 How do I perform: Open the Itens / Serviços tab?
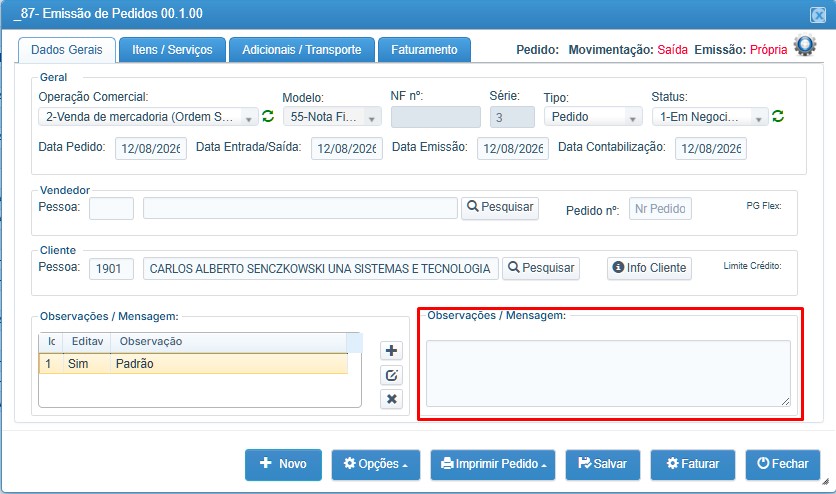(172, 50)
